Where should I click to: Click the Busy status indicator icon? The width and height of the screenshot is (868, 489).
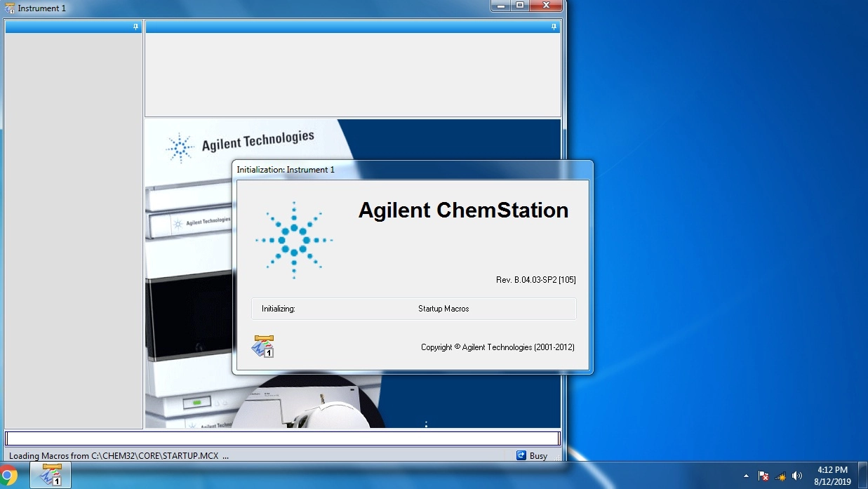[x=521, y=455]
